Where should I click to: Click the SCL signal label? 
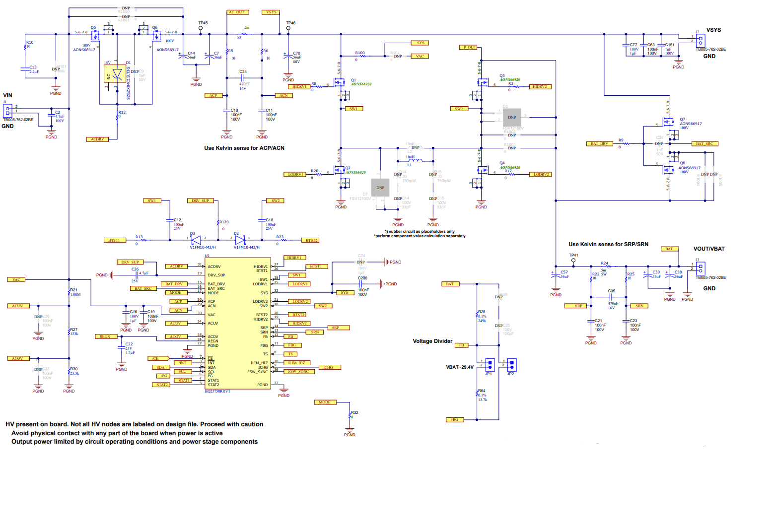coord(183,372)
